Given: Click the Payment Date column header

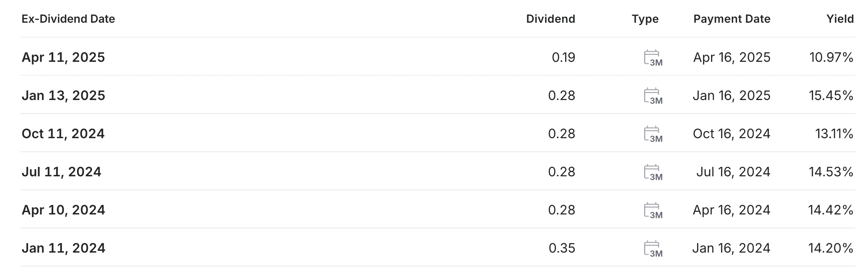Looking at the screenshot, I should pos(732,19).
